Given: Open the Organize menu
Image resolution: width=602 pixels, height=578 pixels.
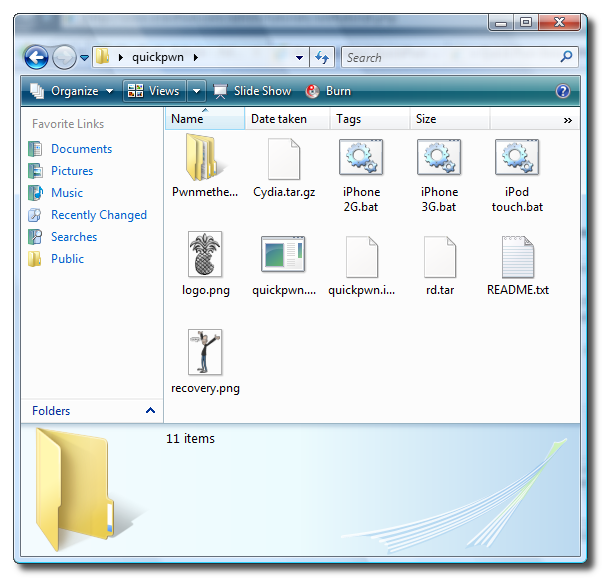Looking at the screenshot, I should (71, 91).
